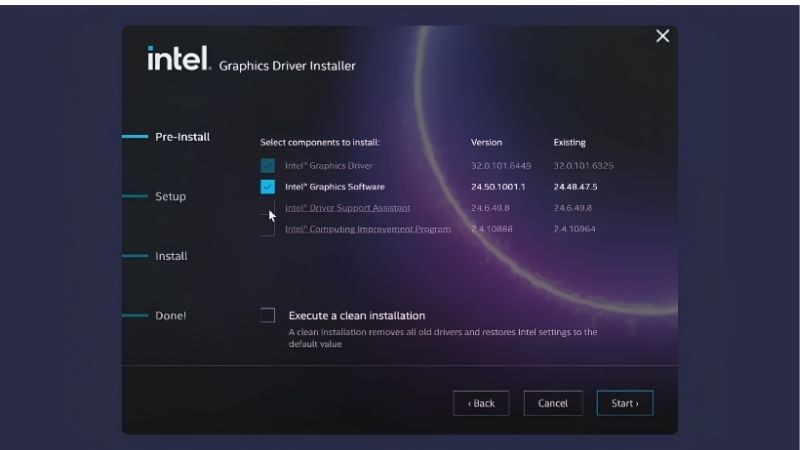
Task: Click Start to begin installation
Action: click(x=625, y=403)
